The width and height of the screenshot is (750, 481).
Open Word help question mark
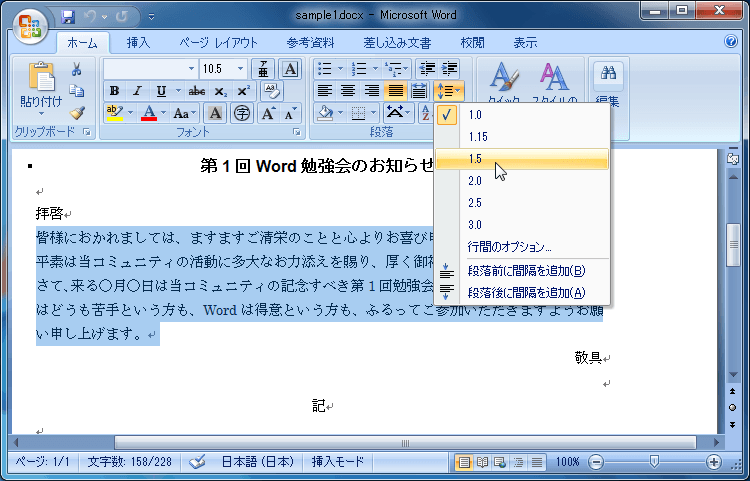tap(731, 42)
